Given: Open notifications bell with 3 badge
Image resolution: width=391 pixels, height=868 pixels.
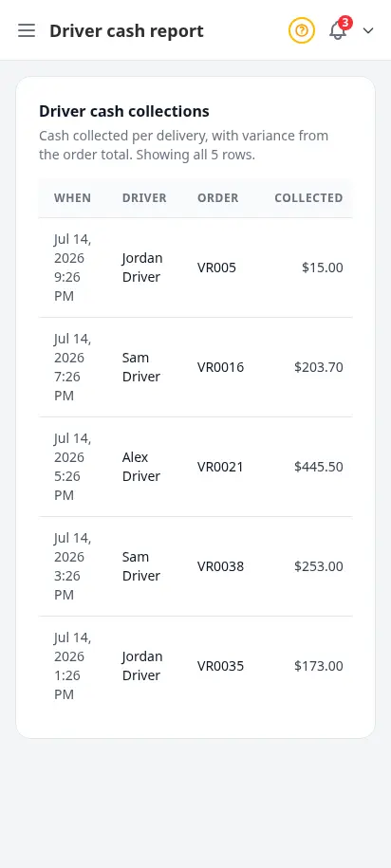Looking at the screenshot, I should 339,30.
